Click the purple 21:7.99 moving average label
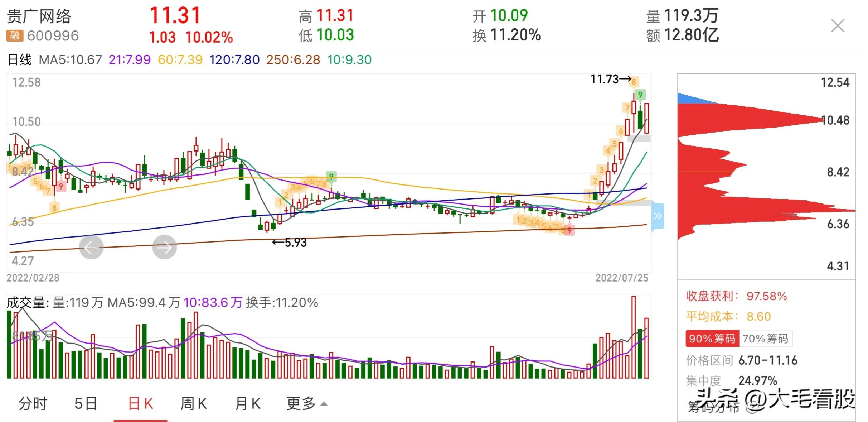 130,59
